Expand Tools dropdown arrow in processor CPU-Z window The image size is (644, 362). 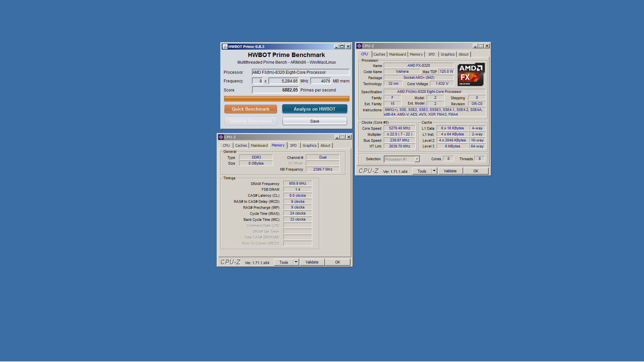[434, 171]
